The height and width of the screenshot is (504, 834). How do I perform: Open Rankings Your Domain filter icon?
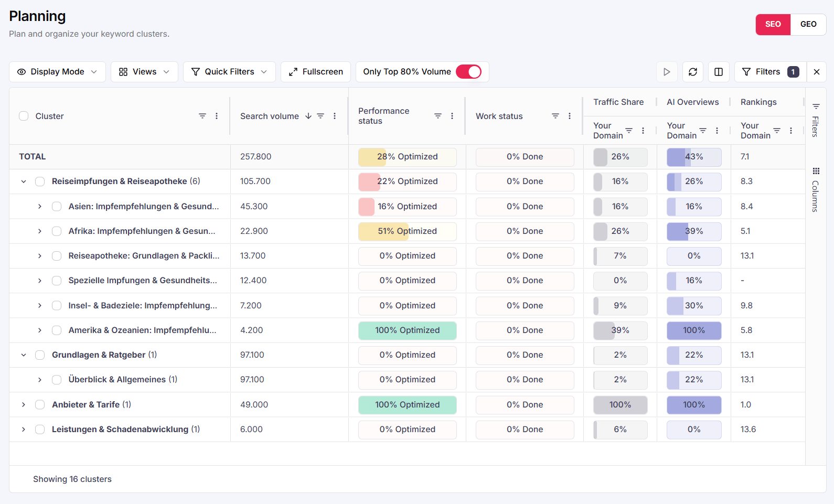pos(777,131)
